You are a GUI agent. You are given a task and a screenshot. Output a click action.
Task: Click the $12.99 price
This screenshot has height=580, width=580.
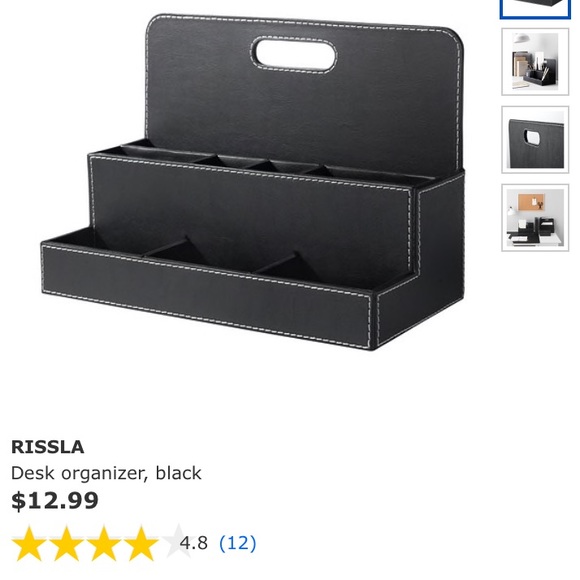(55, 500)
